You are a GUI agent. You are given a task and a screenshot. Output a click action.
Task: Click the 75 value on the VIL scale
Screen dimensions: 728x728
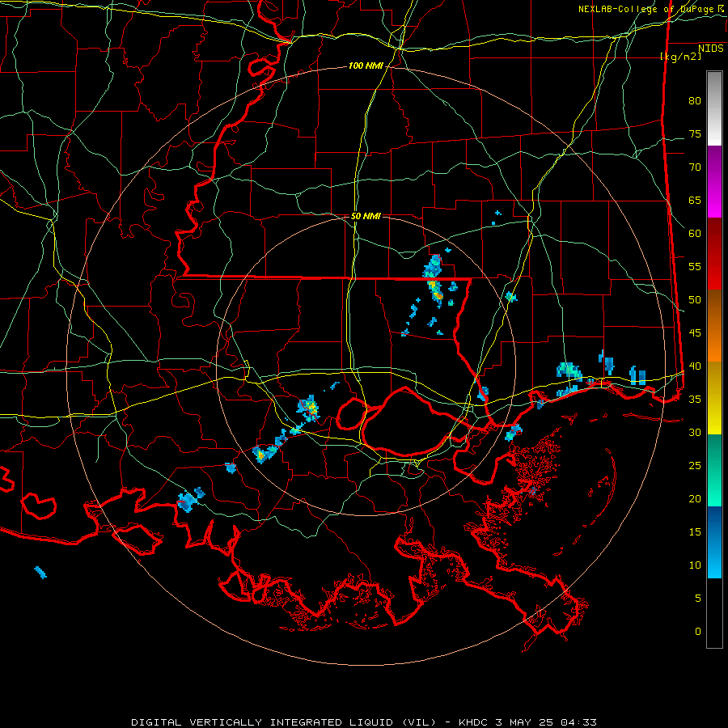[x=695, y=133]
